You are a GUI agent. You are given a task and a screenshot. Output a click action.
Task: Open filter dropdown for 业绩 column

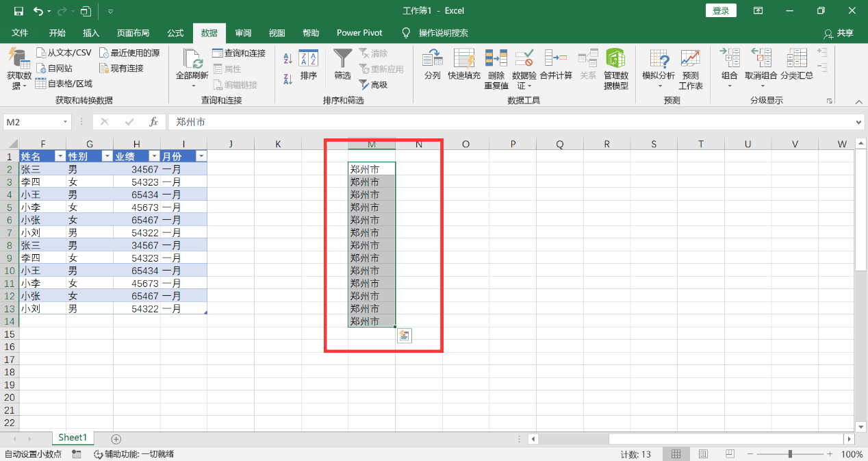154,156
